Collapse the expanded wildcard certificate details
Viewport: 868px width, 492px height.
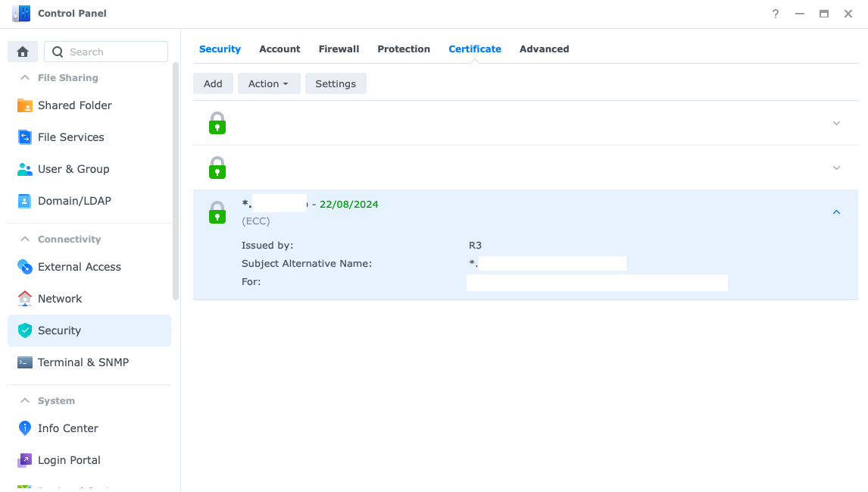coord(836,212)
